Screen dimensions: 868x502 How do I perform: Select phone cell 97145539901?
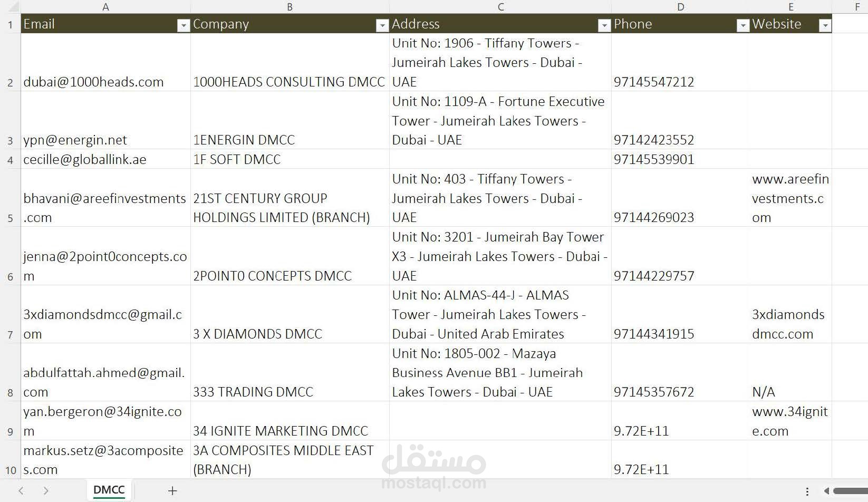click(x=681, y=159)
